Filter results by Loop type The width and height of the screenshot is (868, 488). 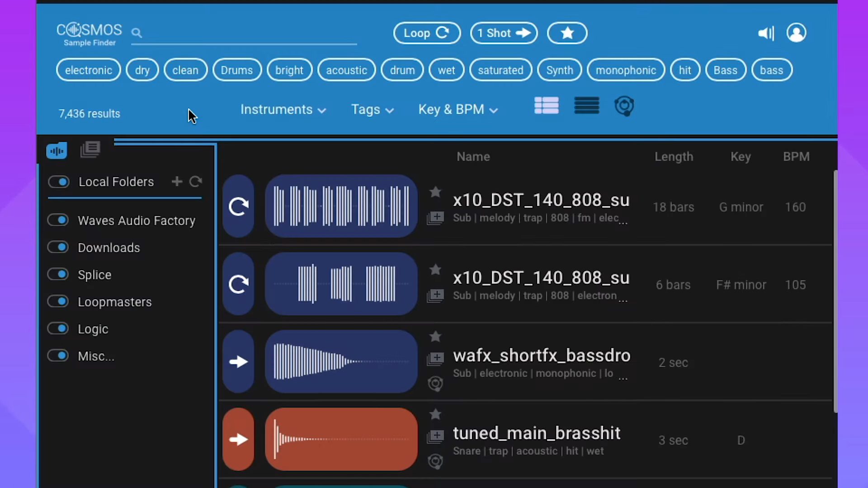tap(426, 33)
